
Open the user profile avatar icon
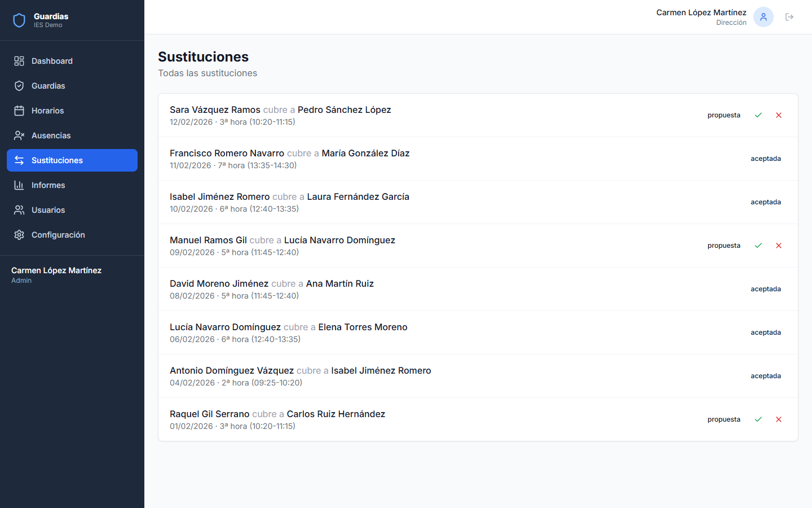pyautogui.click(x=763, y=17)
